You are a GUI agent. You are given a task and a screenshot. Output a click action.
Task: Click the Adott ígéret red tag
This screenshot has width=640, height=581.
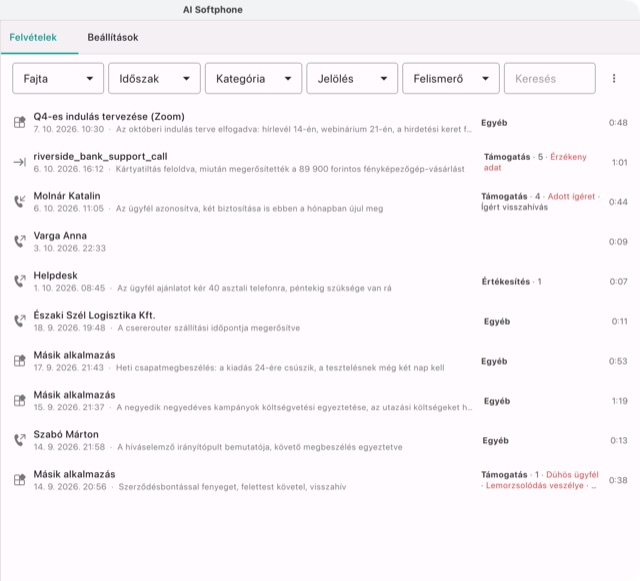click(571, 196)
